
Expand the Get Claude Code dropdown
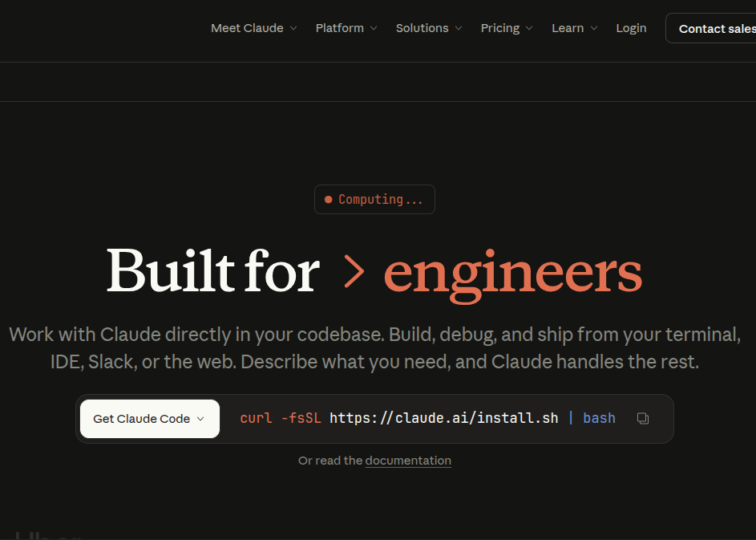pyautogui.click(x=149, y=419)
